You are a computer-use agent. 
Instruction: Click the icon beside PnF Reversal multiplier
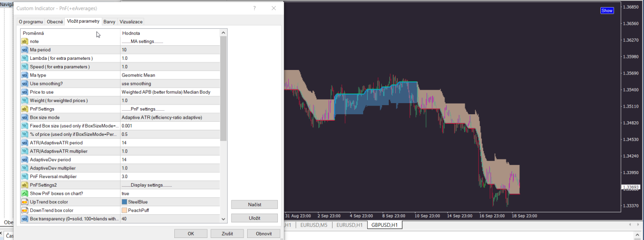click(25, 177)
